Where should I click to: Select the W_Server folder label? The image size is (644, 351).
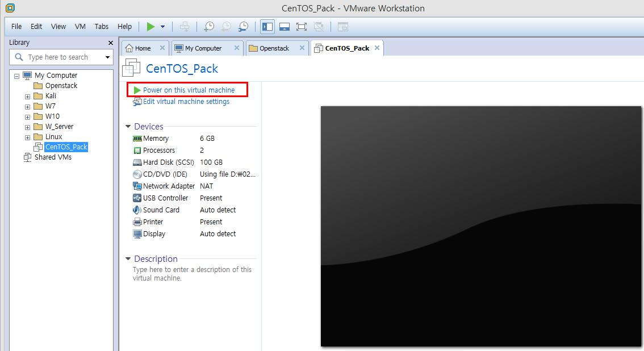tap(59, 127)
